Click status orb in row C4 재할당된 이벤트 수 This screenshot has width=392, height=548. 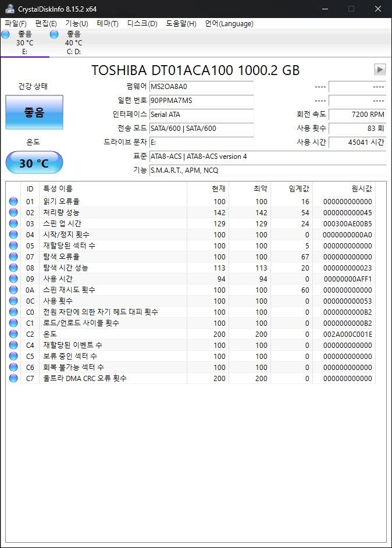pyautogui.click(x=13, y=345)
